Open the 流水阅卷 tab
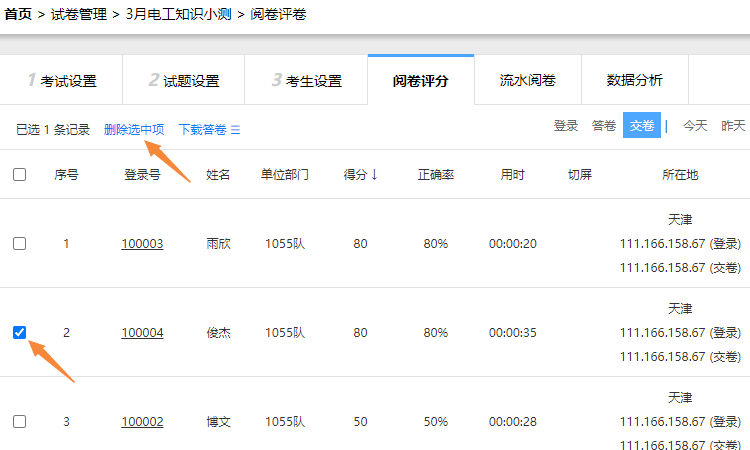750x450 pixels. point(528,80)
